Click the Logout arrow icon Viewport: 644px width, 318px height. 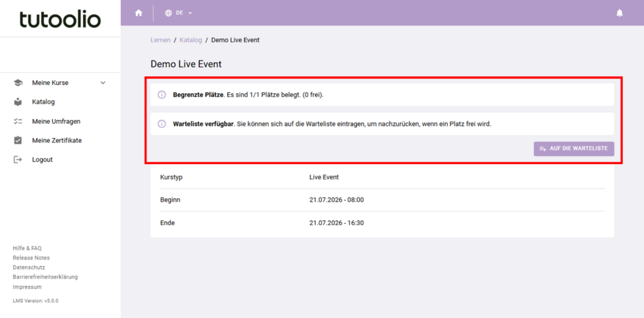coord(18,160)
